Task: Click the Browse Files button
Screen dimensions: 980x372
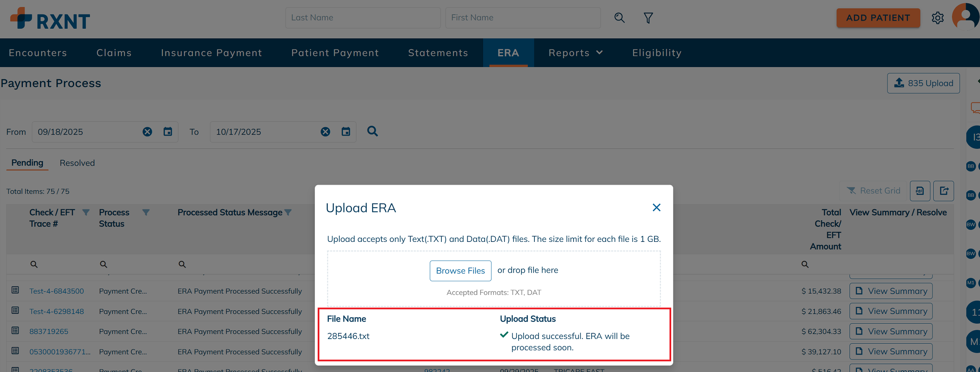Action: pos(460,271)
